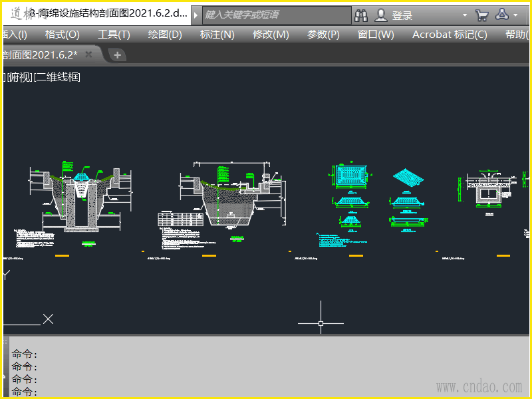
Task: Open the 窗口(W) menu
Action: 376,35
